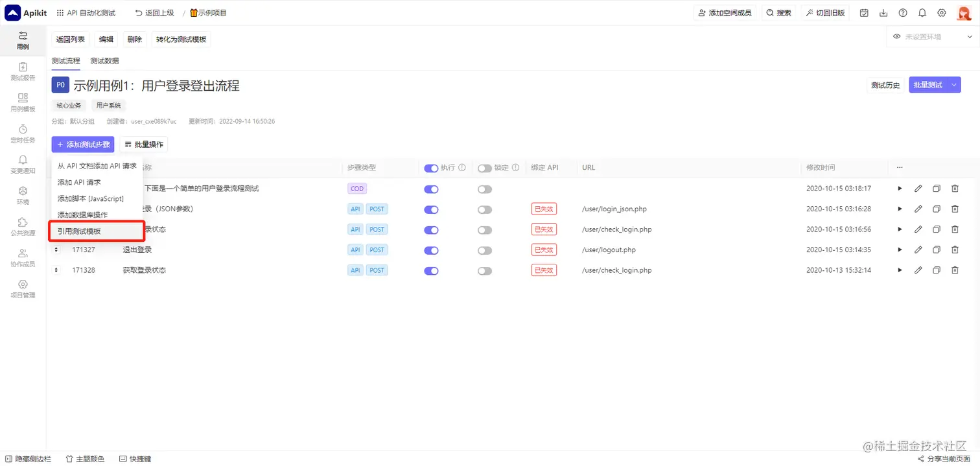980x466 pixels.
Task: Toggle 执行 for 171328 step
Action: [x=431, y=271]
